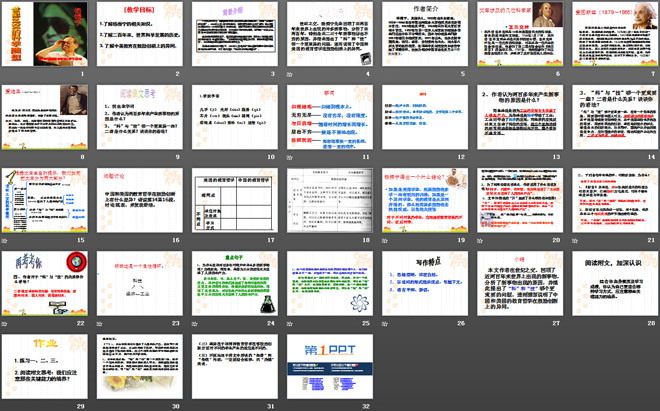This screenshot has width=660, height=411.
Task: Click slide number label 7
Action: (x=653, y=74)
